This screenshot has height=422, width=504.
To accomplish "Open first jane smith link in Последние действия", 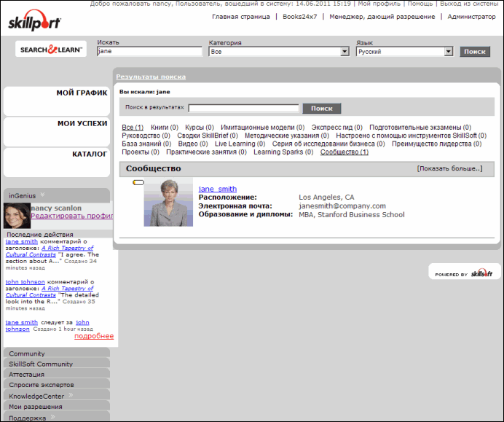I will [x=22, y=241].
